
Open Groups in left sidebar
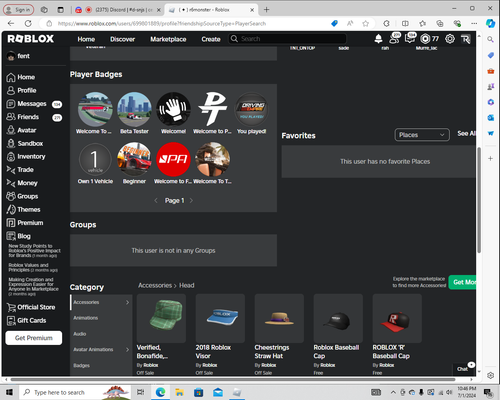click(x=22, y=196)
